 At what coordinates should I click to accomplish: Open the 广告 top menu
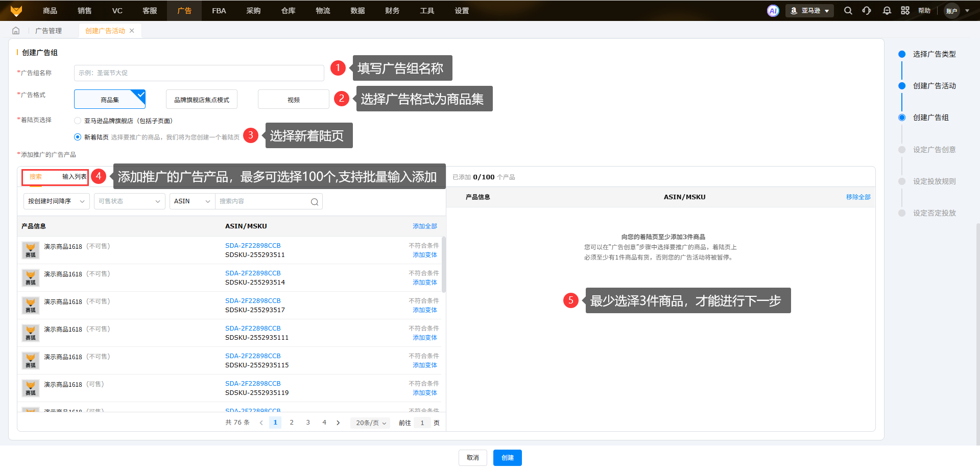coord(184,11)
